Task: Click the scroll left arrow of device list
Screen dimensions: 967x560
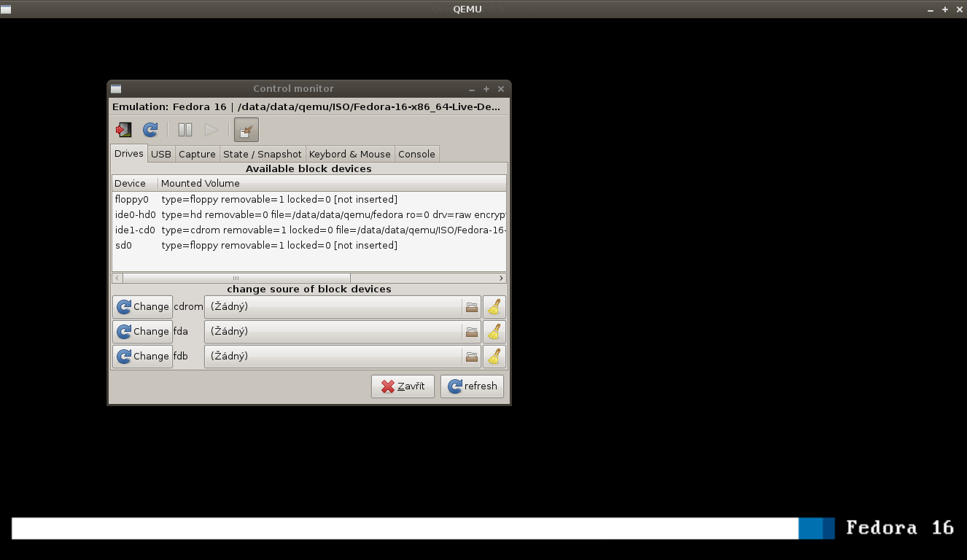Action: click(117, 278)
